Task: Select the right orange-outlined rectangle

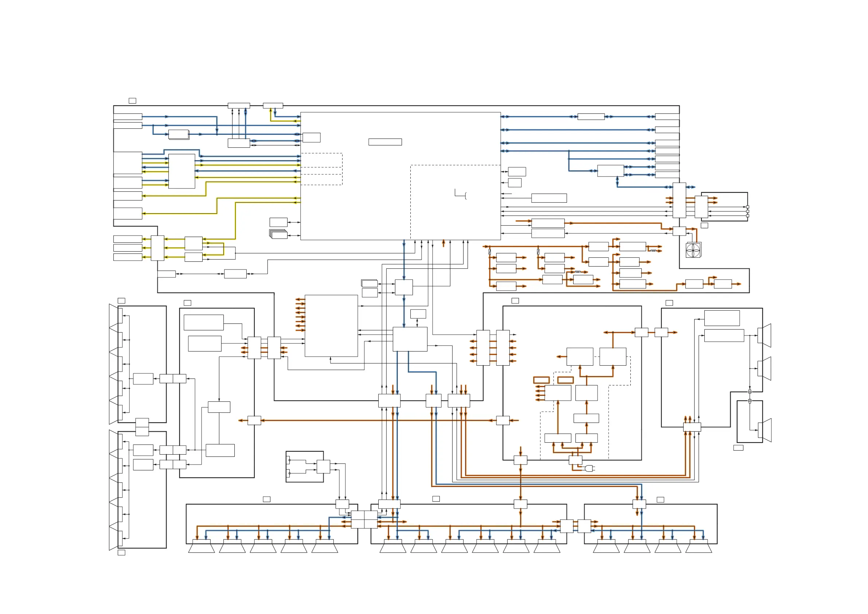Action: click(565, 380)
